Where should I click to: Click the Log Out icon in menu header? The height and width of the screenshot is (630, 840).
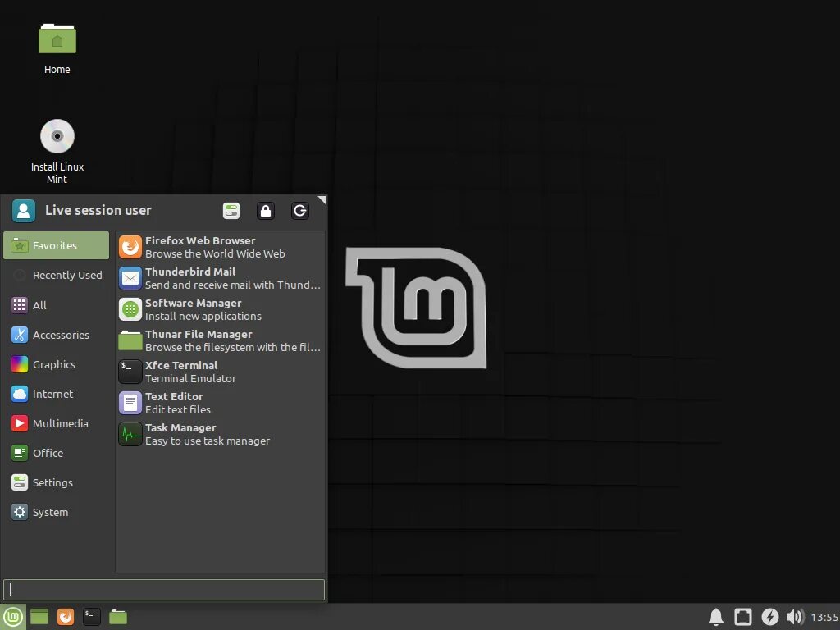300,211
